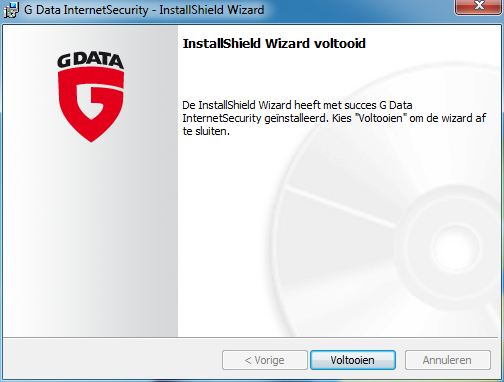
Task: Click the Annuleren button
Action: tap(448, 360)
